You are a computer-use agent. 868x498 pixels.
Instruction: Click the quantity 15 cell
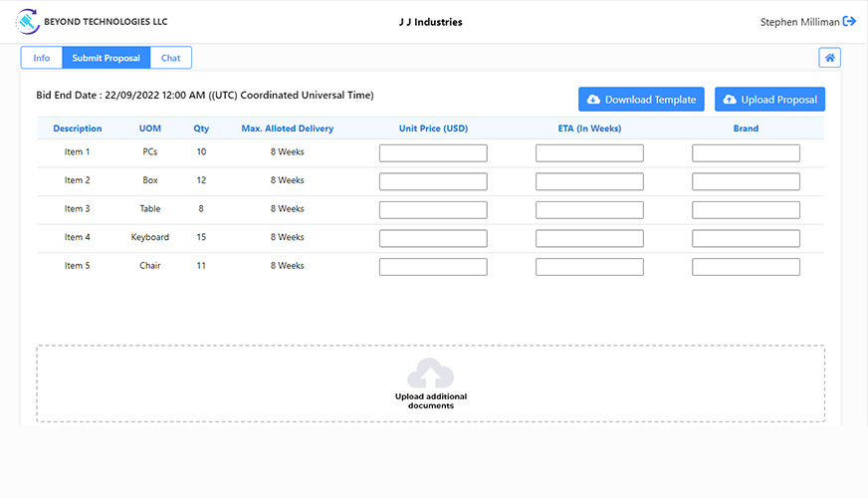(x=201, y=237)
